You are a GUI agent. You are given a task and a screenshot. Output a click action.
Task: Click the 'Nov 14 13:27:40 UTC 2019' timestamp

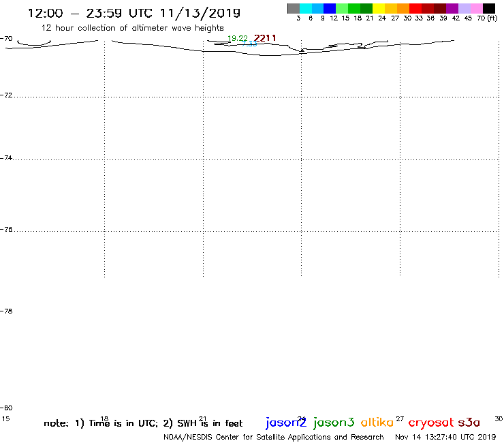tap(445, 438)
